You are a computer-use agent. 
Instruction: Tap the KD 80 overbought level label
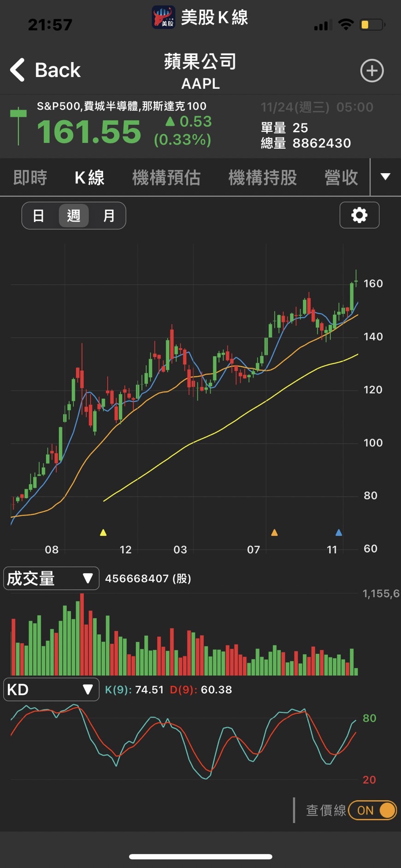[369, 718]
